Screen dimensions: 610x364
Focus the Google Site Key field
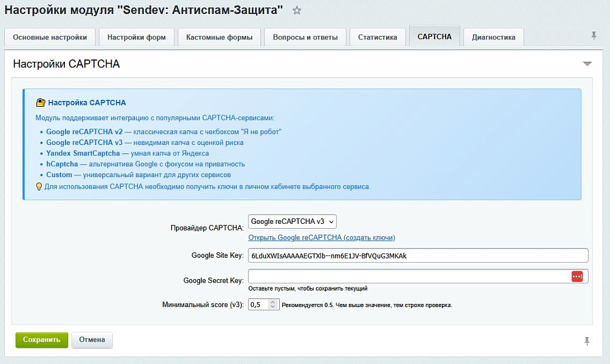[x=418, y=256]
